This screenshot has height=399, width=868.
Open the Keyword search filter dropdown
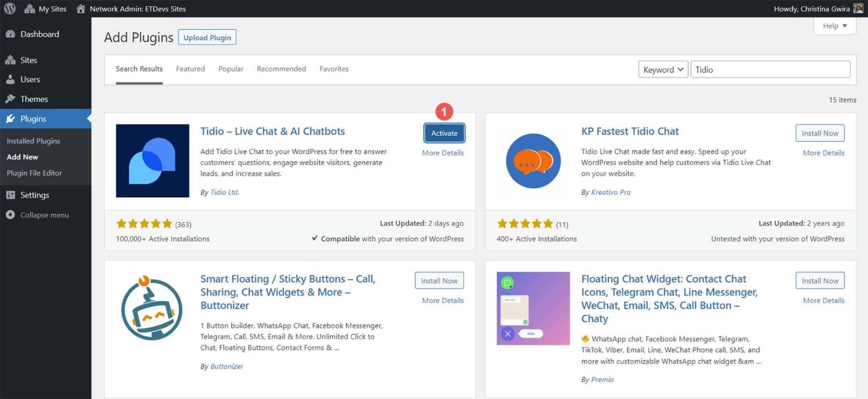coord(663,69)
